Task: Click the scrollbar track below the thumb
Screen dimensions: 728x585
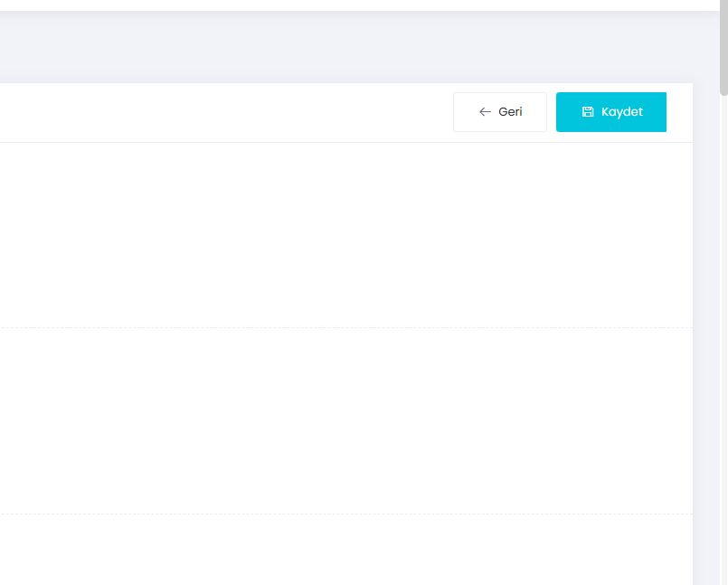Action: click(723, 362)
